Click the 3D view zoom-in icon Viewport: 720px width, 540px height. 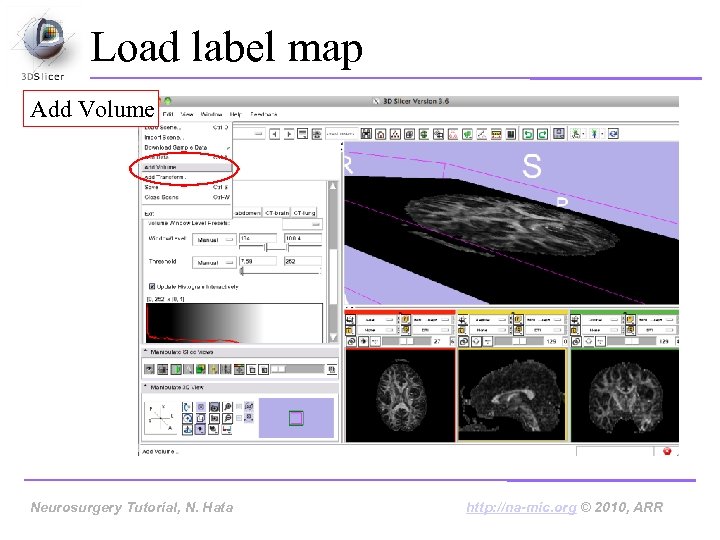227,407
